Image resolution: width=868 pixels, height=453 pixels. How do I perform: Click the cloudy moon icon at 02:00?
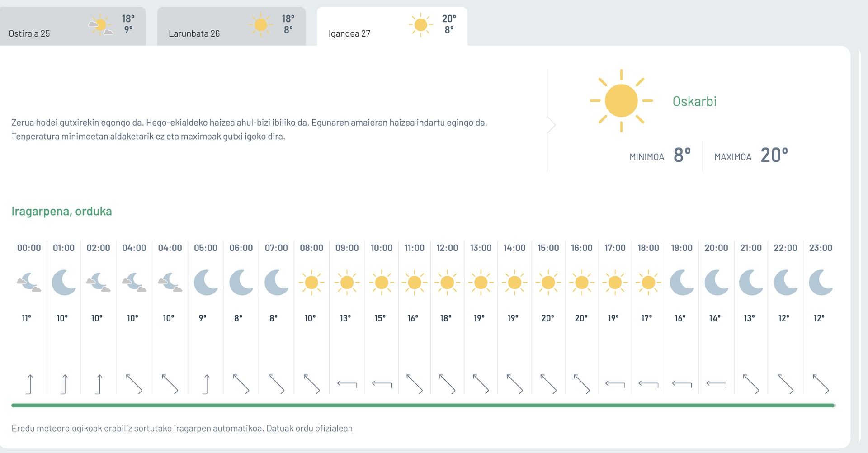(x=99, y=283)
